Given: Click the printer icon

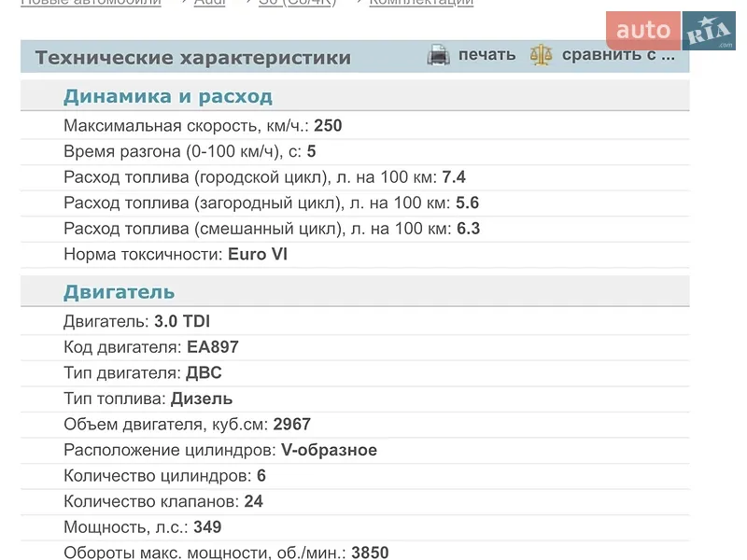Looking at the screenshot, I should tap(438, 55).
